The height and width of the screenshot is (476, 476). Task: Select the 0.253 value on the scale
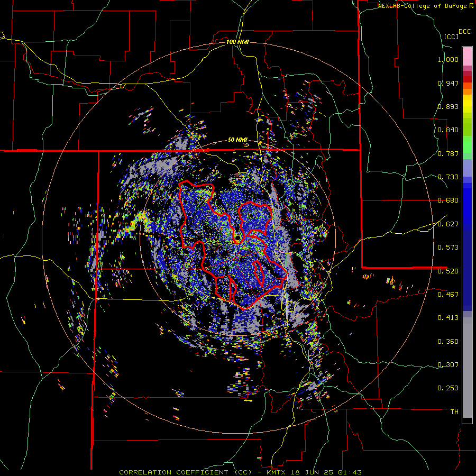coord(448,388)
